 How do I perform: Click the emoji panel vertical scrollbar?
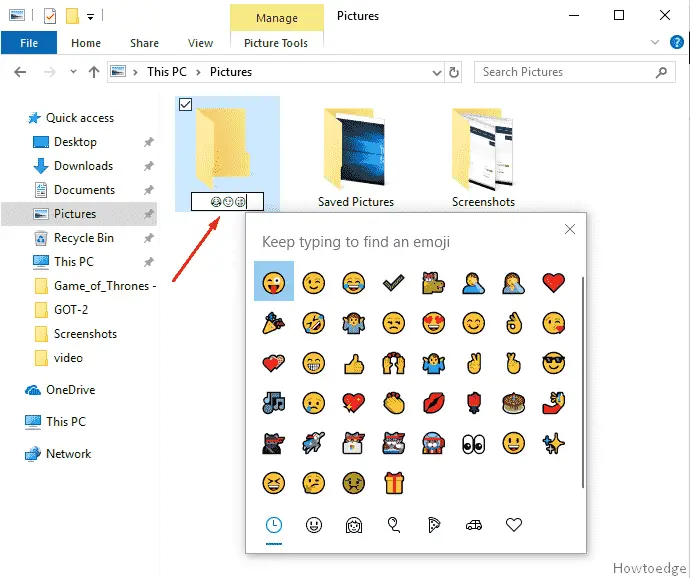click(583, 380)
